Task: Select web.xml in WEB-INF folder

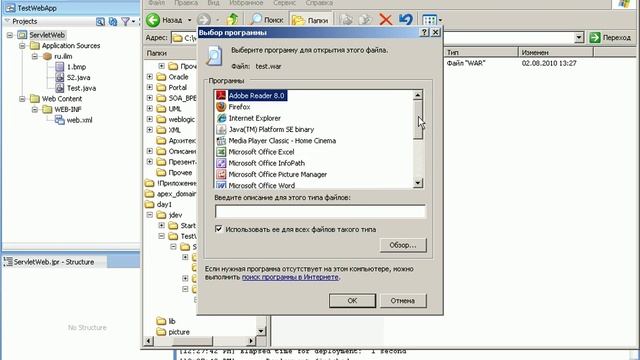Action: point(79,120)
